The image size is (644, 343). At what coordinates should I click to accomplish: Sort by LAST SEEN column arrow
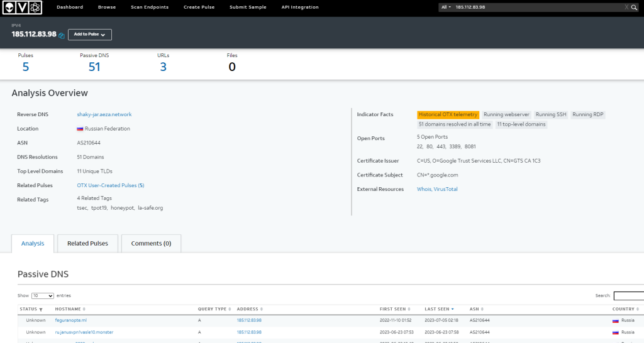pyautogui.click(x=452, y=309)
